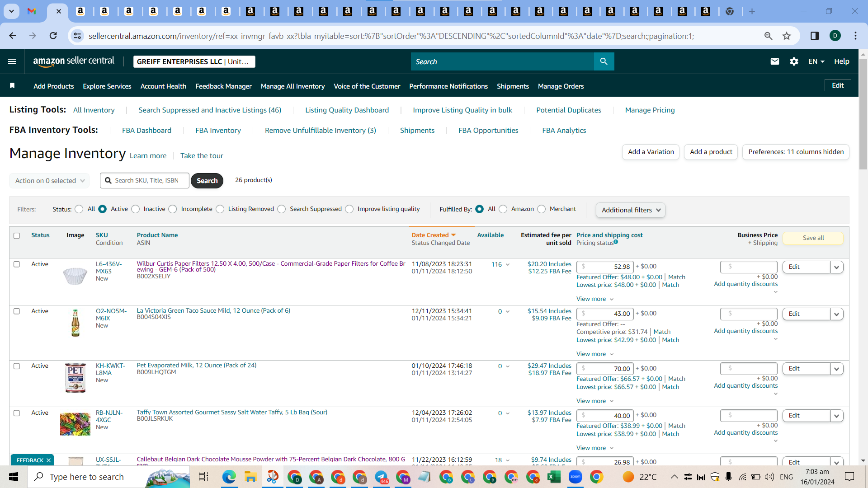The image size is (868, 488).
Task: Select the All status radio button
Action: [x=79, y=209]
